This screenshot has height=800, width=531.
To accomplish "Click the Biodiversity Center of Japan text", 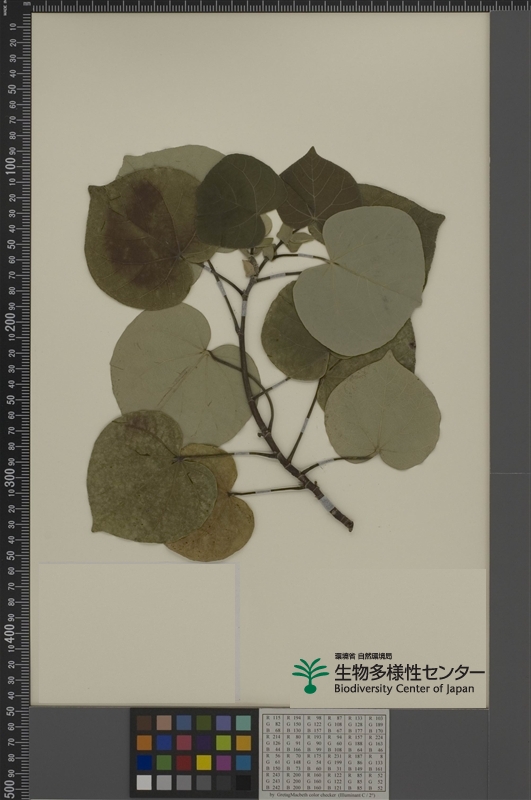I will coord(404,689).
